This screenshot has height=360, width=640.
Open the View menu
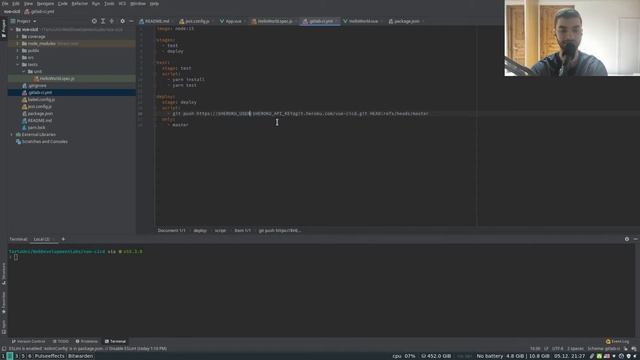28,3
